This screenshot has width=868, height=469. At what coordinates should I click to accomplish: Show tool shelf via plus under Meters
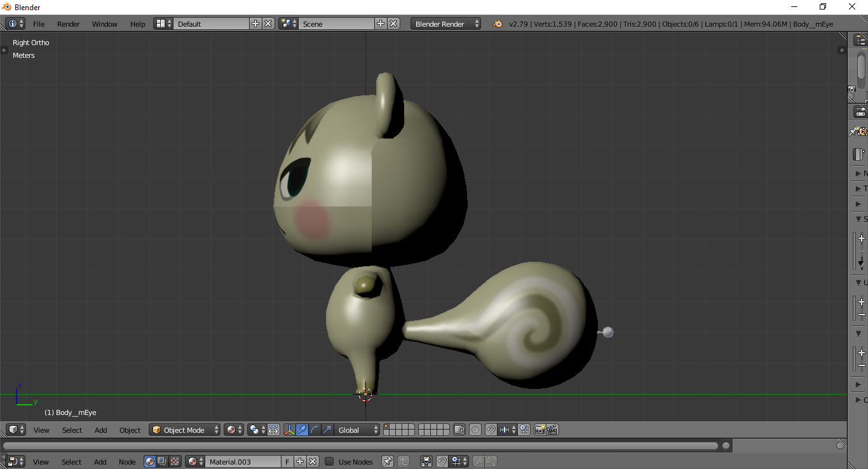(4, 50)
